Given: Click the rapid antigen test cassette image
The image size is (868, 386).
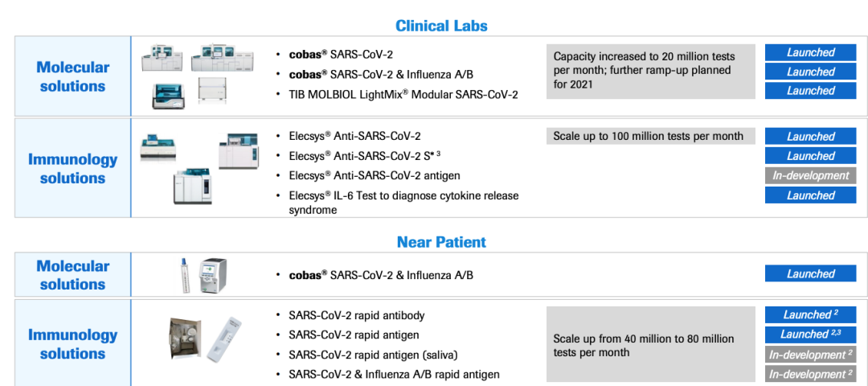Looking at the screenshot, I should coord(225,339).
